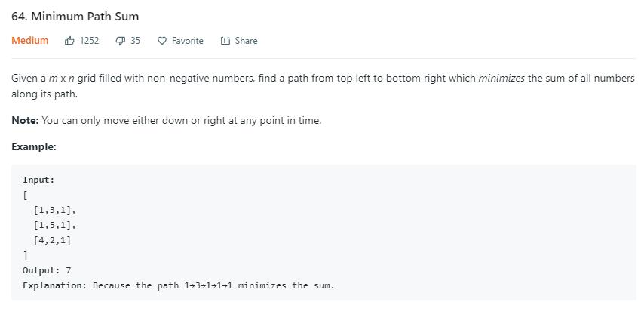Click the [1,5,1] grid row
Image resolution: width=644 pixels, height=311 pixels.
(55, 226)
